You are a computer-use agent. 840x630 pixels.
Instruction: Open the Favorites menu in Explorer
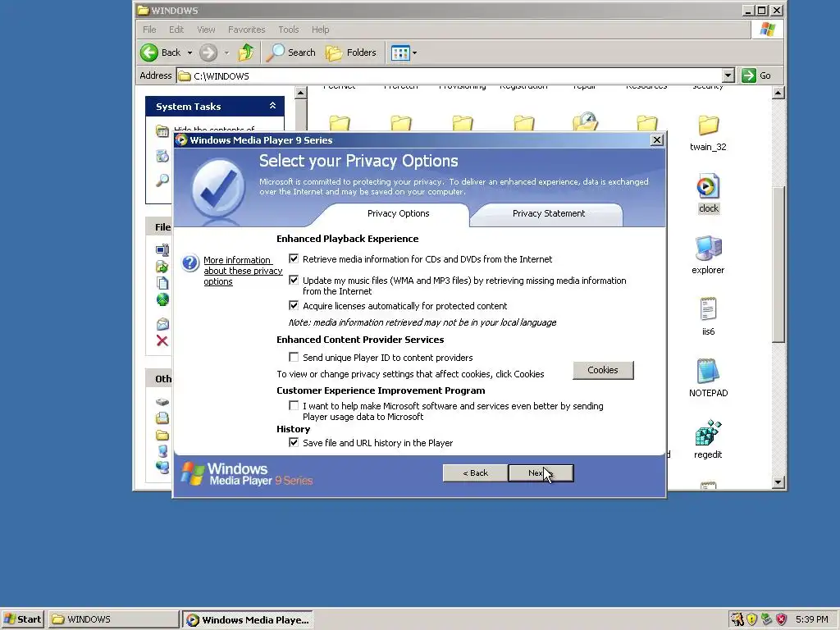pyautogui.click(x=246, y=30)
